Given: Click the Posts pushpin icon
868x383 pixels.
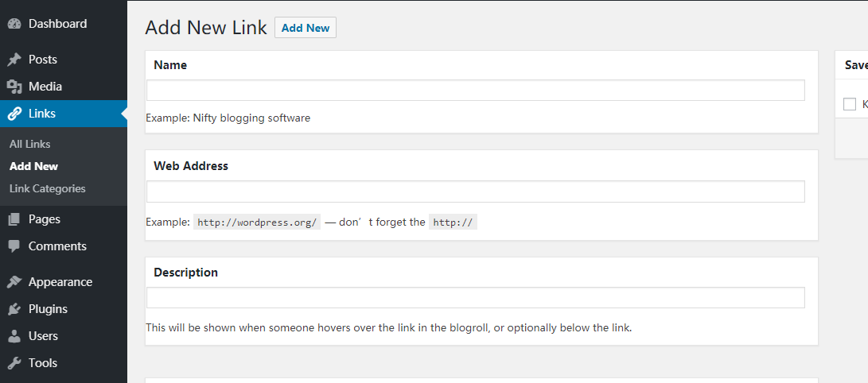Looking at the screenshot, I should click(x=14, y=60).
